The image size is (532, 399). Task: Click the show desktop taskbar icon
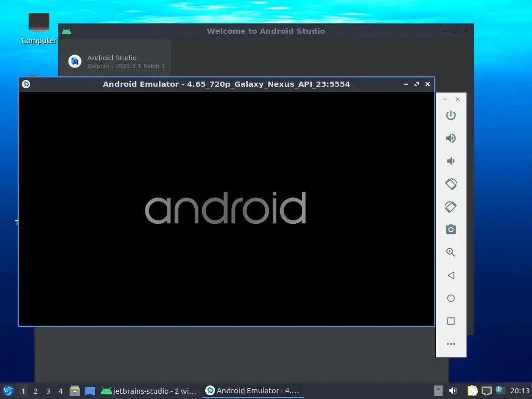click(x=90, y=391)
